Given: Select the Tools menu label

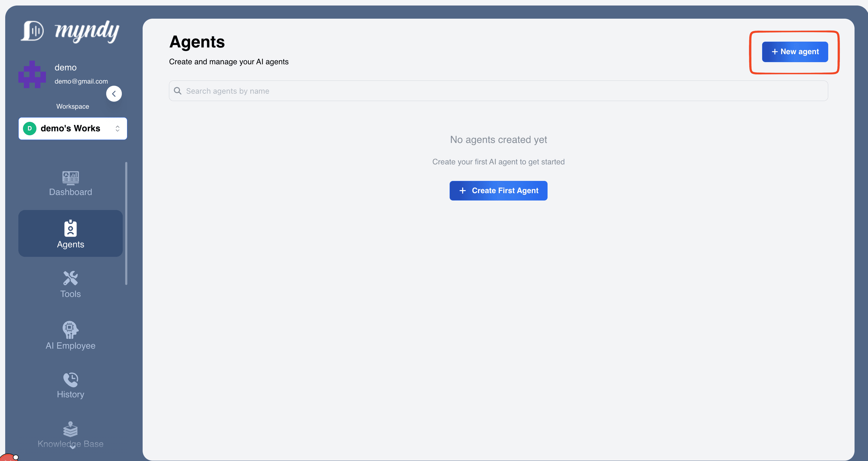Looking at the screenshot, I should click(x=70, y=294).
